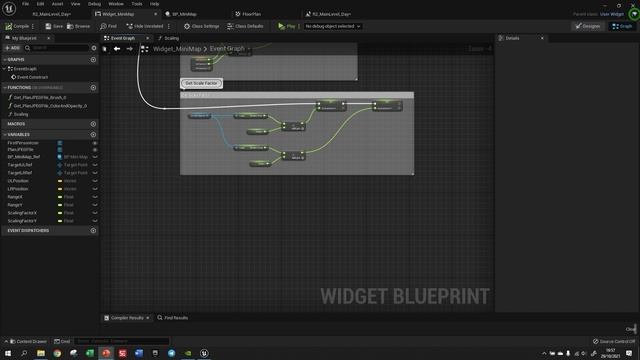Switch to Graph mode

click(622, 26)
